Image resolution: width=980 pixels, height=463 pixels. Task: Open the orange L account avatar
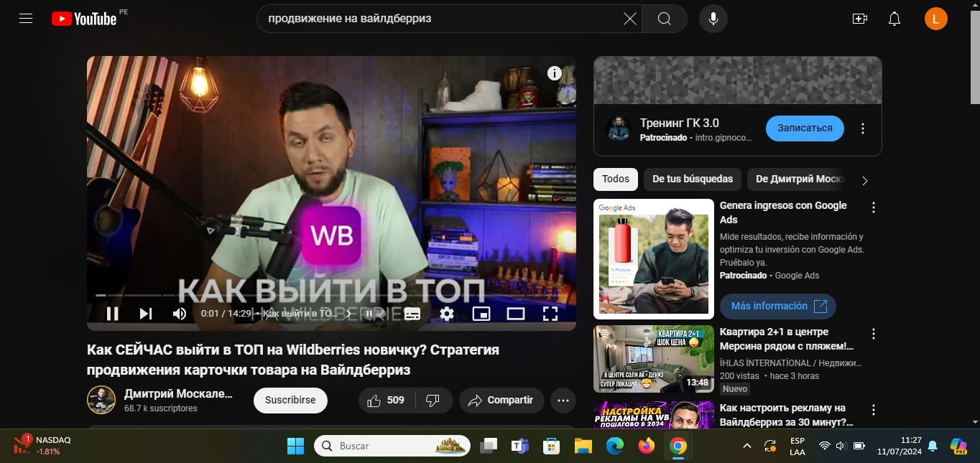pyautogui.click(x=935, y=19)
